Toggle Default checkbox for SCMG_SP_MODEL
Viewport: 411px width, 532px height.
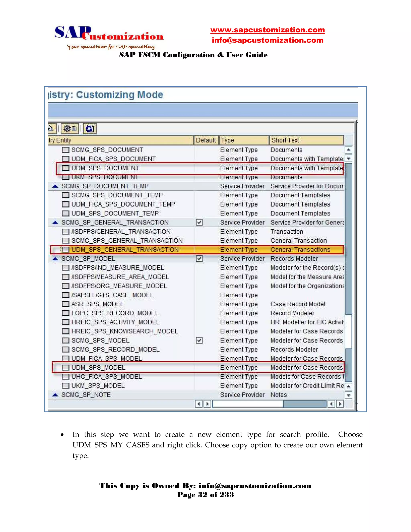click(x=199, y=259)
